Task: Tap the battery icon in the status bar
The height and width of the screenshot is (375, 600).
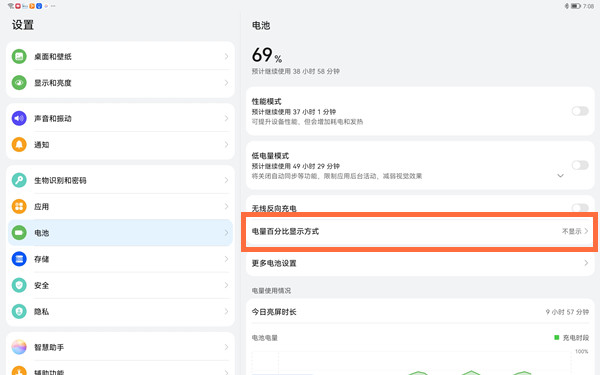Action: [576, 6]
